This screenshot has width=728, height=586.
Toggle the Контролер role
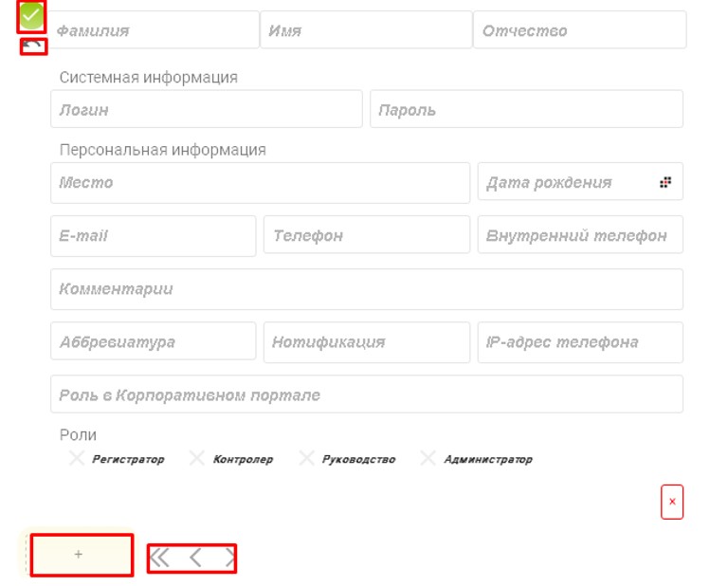[x=197, y=459]
